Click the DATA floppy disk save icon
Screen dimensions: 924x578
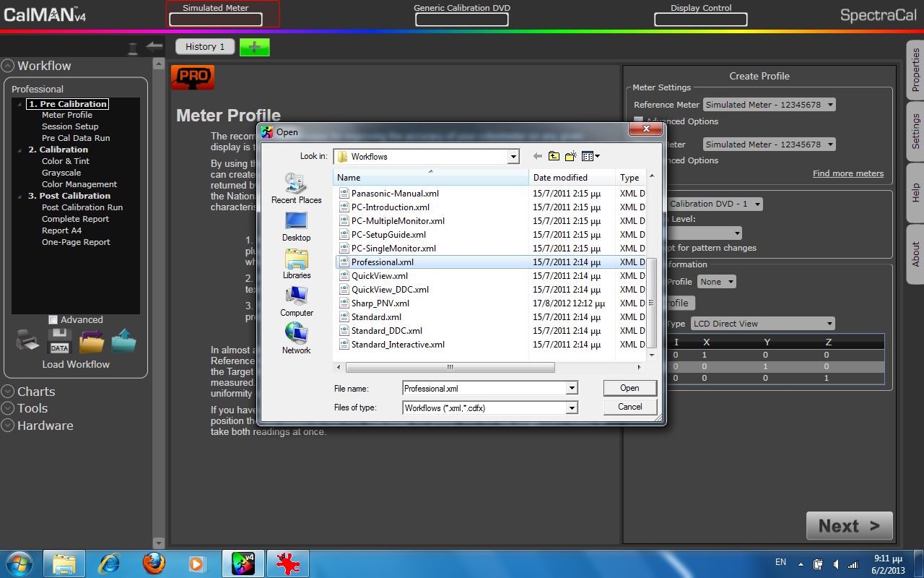click(59, 341)
